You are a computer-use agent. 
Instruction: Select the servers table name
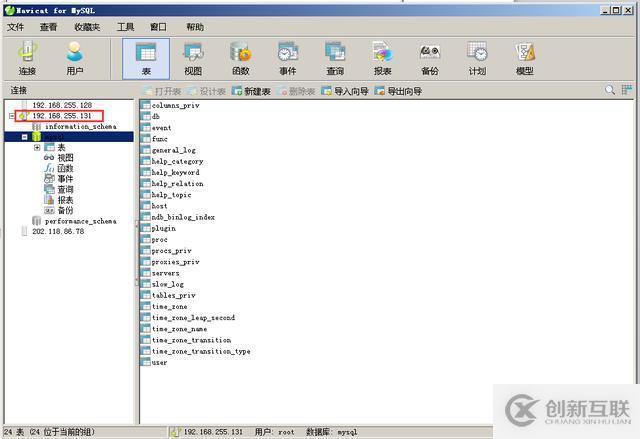pyautogui.click(x=165, y=273)
